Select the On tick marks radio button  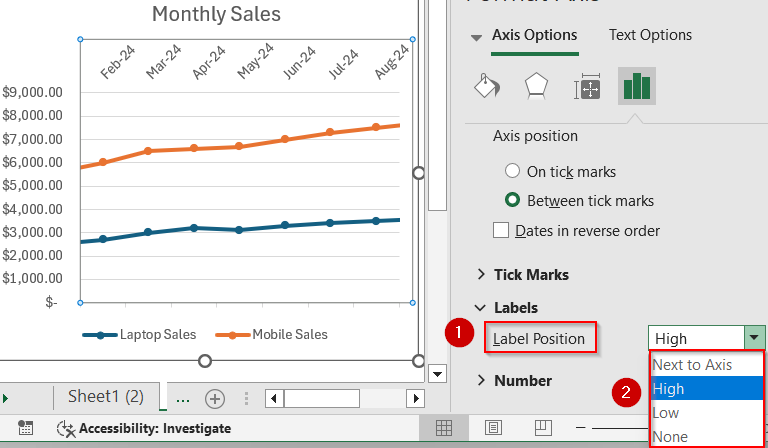[x=512, y=171]
